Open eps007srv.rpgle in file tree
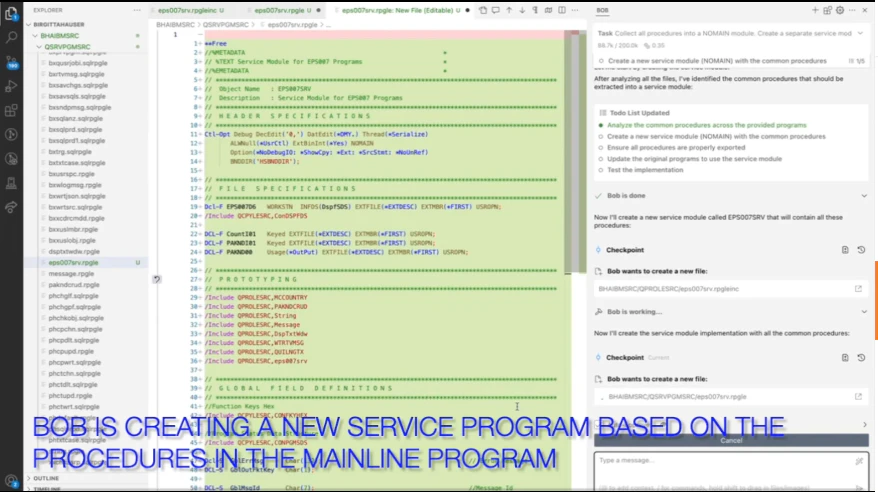 coord(73,263)
